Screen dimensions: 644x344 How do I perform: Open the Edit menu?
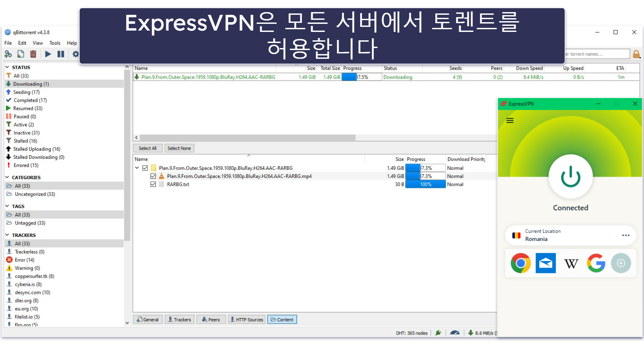(x=22, y=43)
